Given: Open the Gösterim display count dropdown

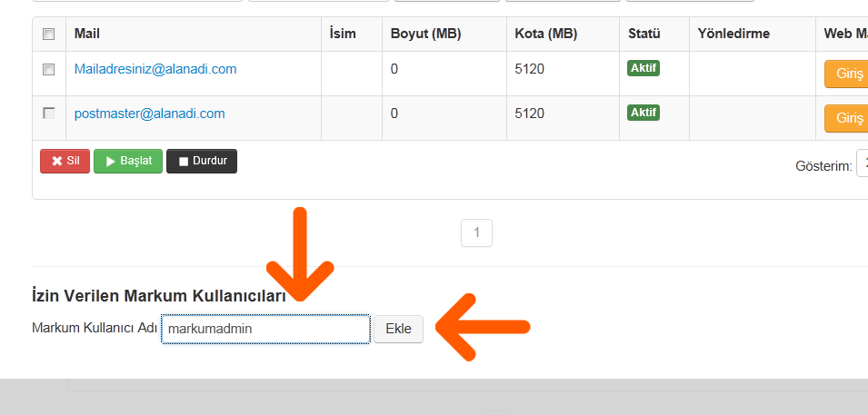Looking at the screenshot, I should tap(862, 163).
